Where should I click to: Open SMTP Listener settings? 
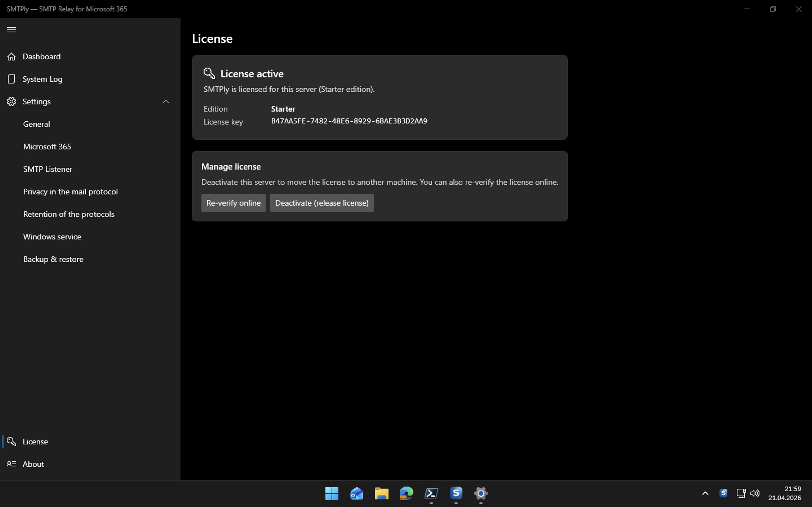48,169
